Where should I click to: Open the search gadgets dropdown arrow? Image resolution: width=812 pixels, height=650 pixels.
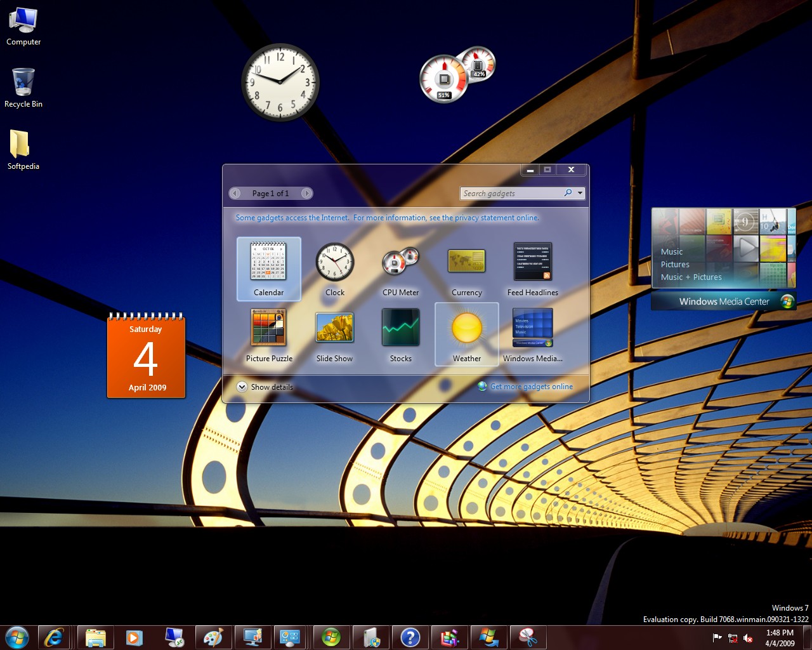(580, 193)
